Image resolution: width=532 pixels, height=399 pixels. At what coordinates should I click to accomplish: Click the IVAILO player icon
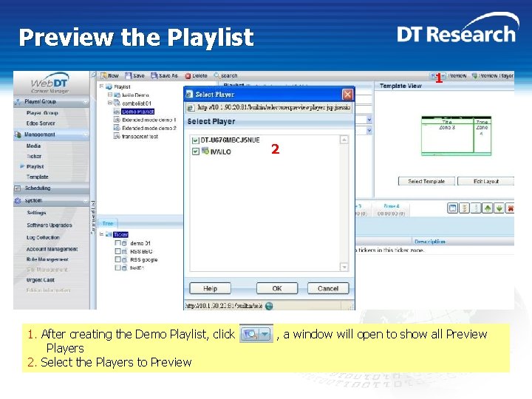[x=205, y=151]
